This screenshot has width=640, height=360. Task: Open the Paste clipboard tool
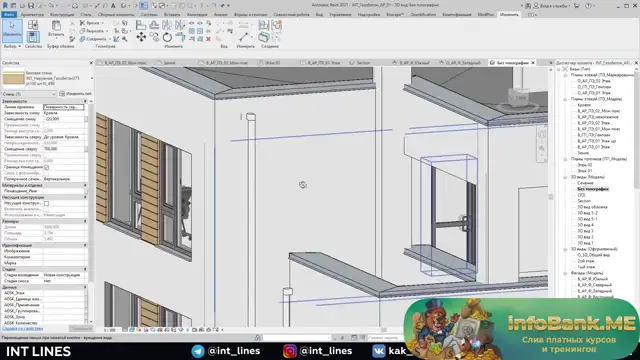pos(56,29)
